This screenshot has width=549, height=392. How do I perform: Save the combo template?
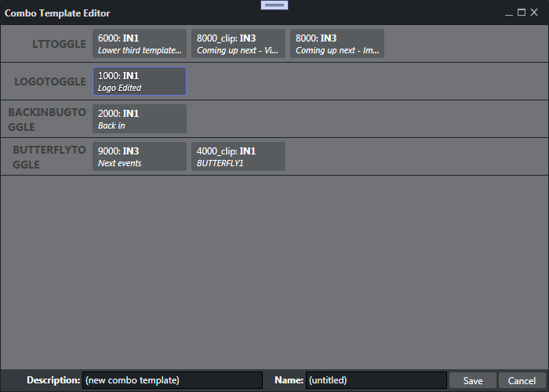click(473, 380)
